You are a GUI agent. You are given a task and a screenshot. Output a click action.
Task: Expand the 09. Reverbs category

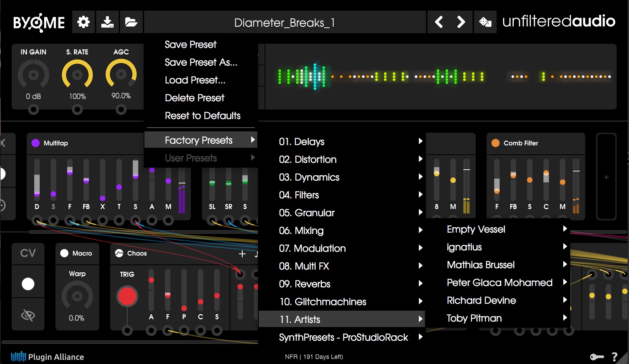pos(342,284)
